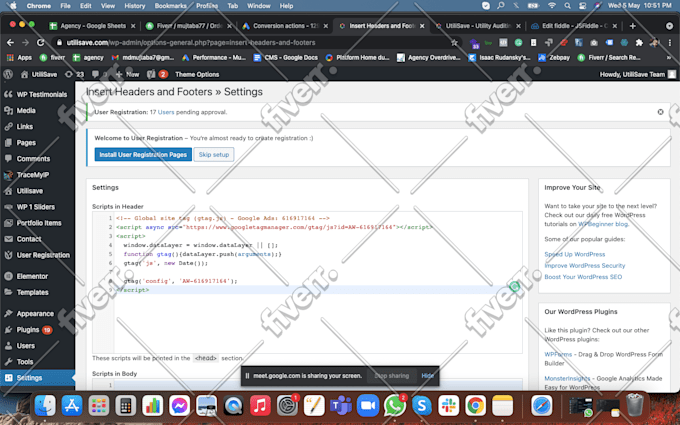The width and height of the screenshot is (680, 425).
Task: Open the Zebpay bookmark
Action: tap(554, 57)
